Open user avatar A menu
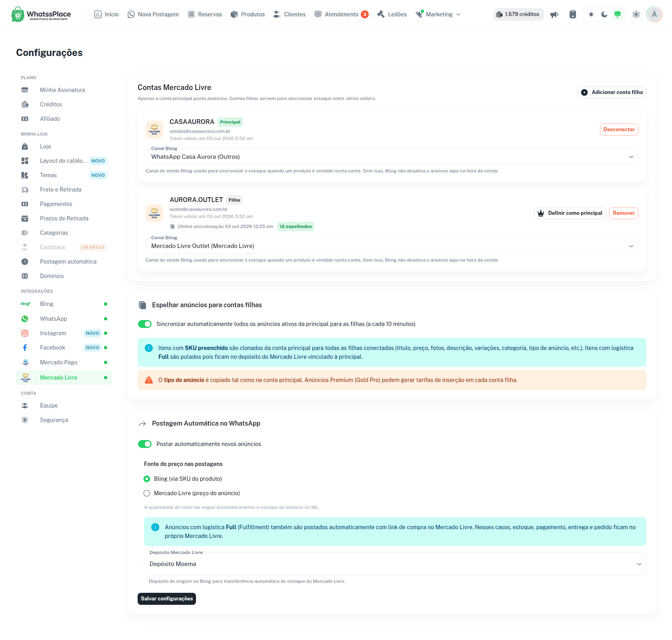Image resolution: width=672 pixels, height=640 pixels. pos(654,14)
